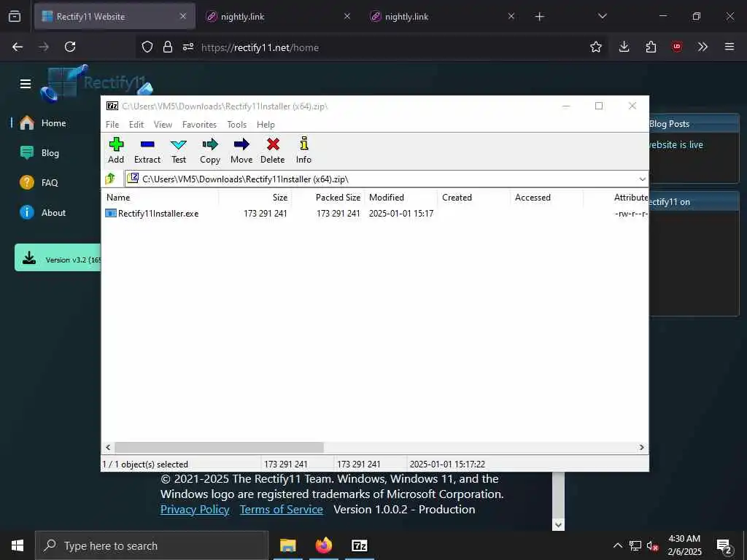Open the Favorites menu
The image size is (747, 560).
click(199, 124)
